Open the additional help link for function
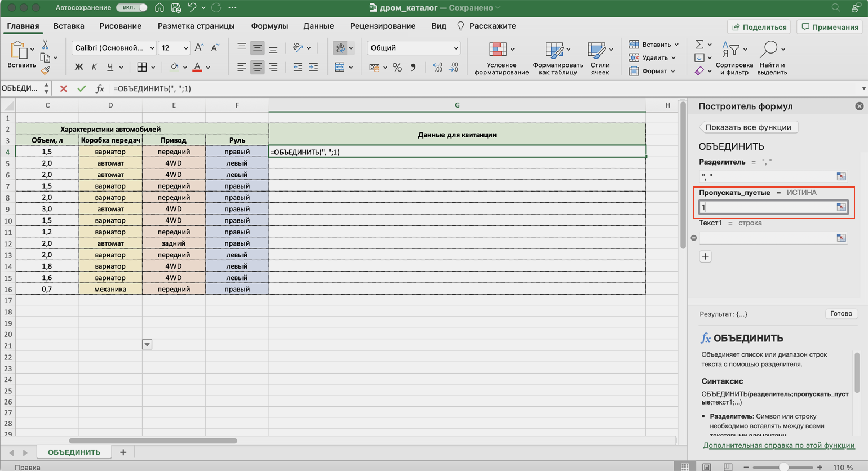The height and width of the screenshot is (471, 868). pos(778,445)
